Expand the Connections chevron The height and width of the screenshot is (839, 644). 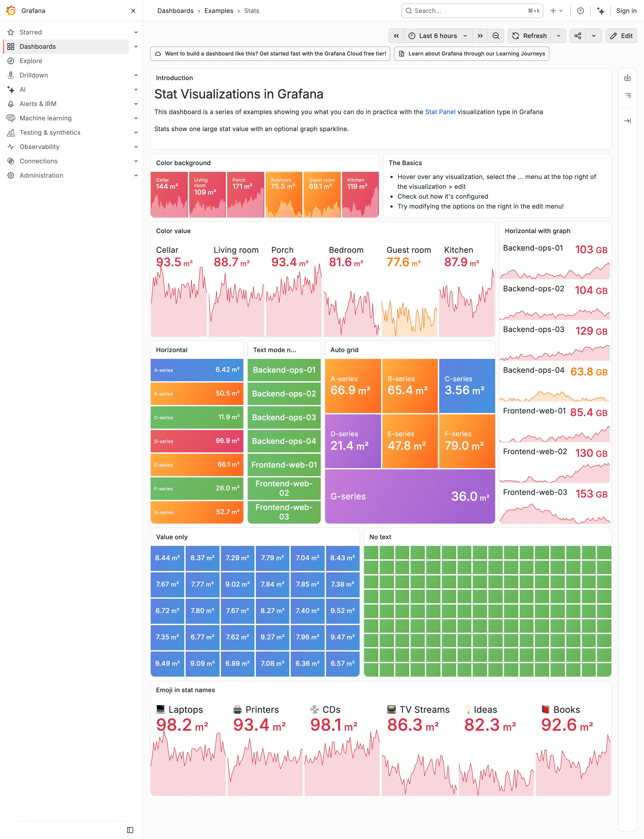click(x=136, y=161)
